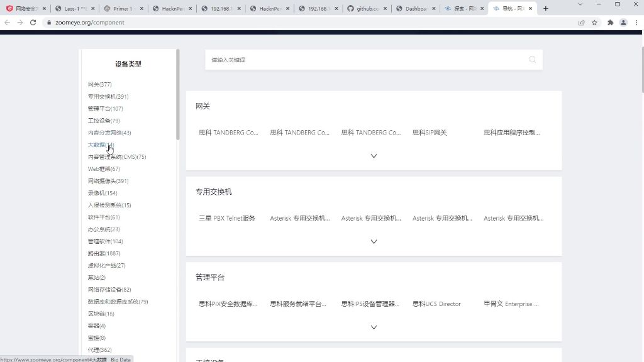Open 思科IPS设备管理器 component

tap(370, 304)
